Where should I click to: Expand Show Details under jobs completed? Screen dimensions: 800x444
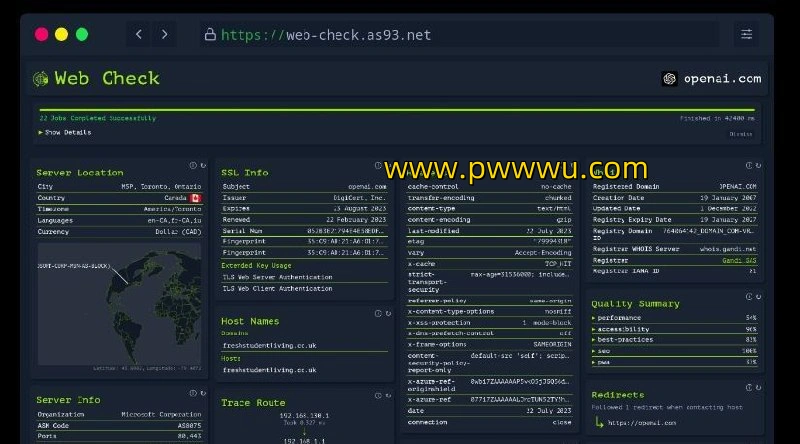[65, 132]
